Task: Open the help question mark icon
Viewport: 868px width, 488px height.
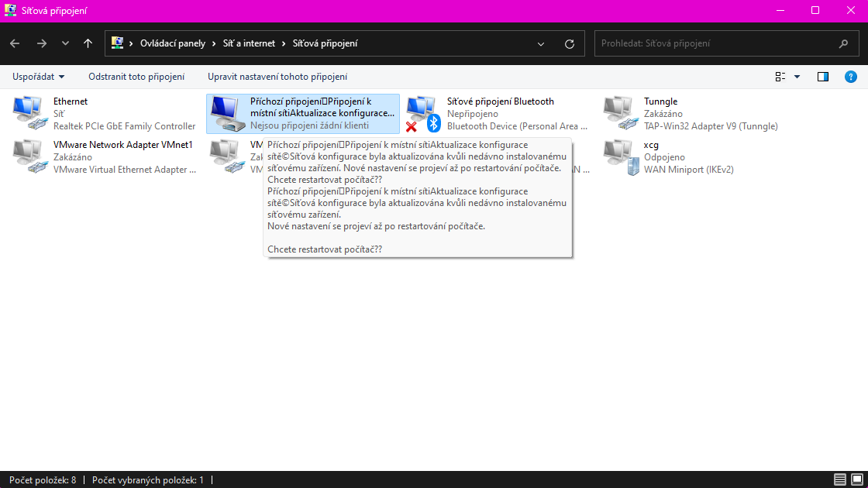Action: (x=850, y=77)
